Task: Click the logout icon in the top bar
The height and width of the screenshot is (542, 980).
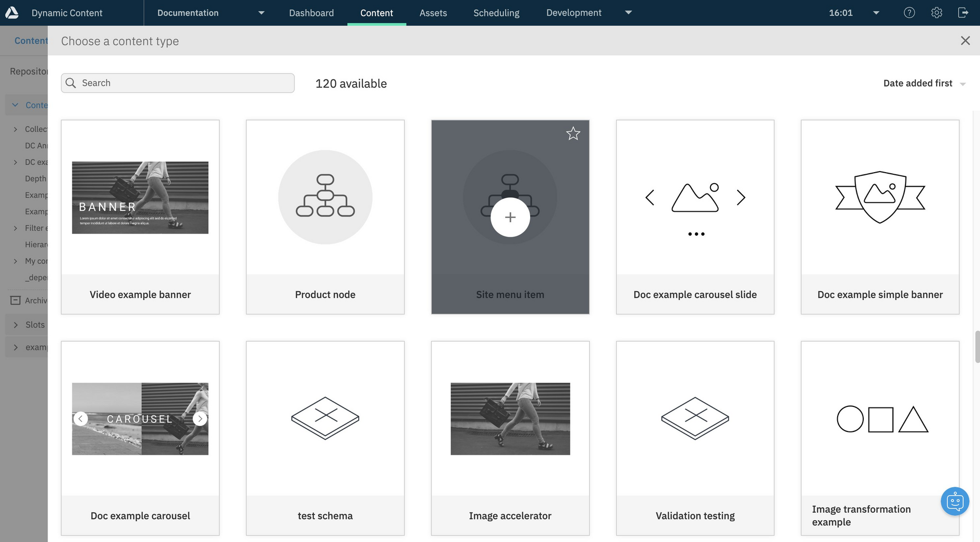Action: click(x=964, y=12)
